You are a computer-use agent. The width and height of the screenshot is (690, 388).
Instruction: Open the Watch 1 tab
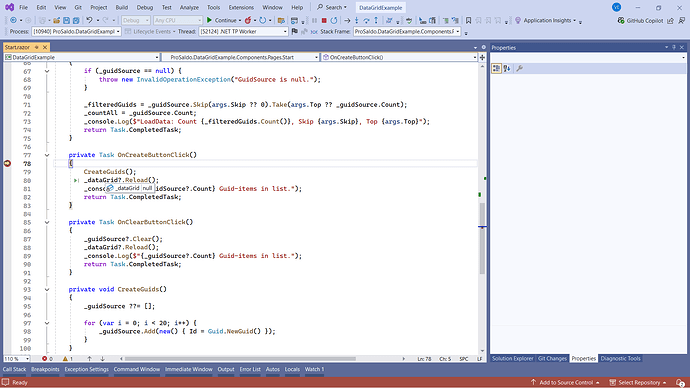click(x=314, y=370)
